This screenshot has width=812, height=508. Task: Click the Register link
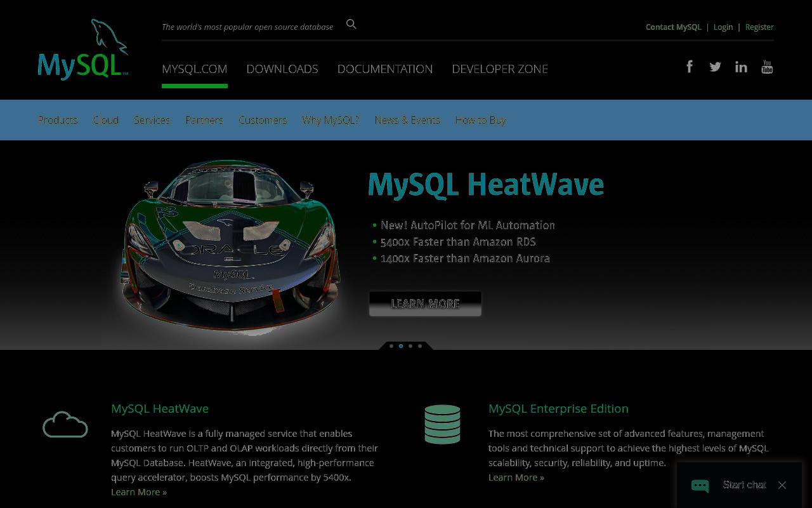pos(759,27)
